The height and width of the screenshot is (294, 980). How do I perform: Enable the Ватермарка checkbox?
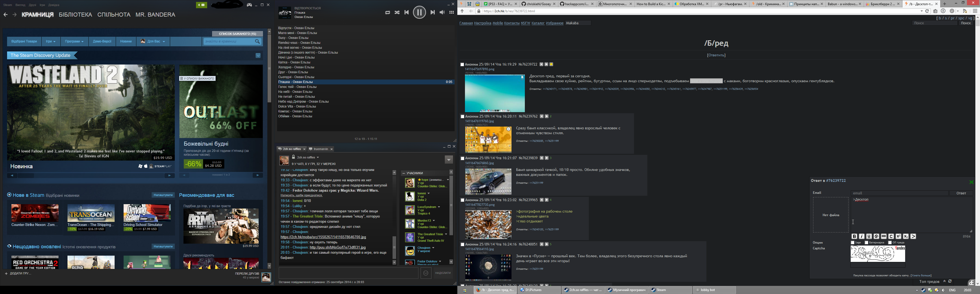(x=867, y=243)
